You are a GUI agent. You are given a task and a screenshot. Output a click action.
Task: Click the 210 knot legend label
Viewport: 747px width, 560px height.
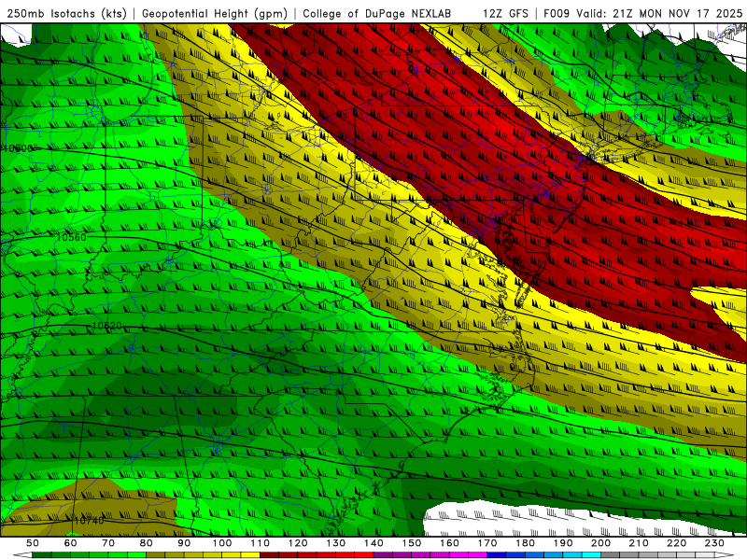pyautogui.click(x=639, y=543)
